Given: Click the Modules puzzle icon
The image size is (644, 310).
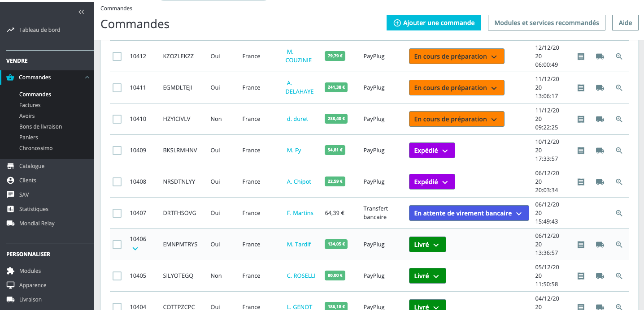Looking at the screenshot, I should pyautogui.click(x=10, y=271).
